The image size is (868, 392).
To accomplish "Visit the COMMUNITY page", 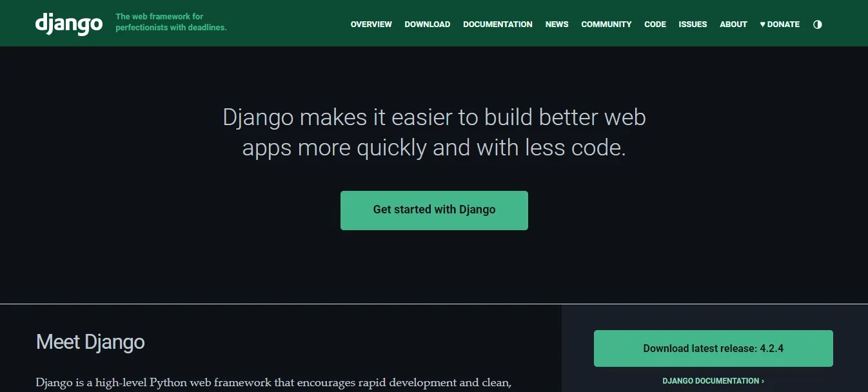I will point(606,24).
